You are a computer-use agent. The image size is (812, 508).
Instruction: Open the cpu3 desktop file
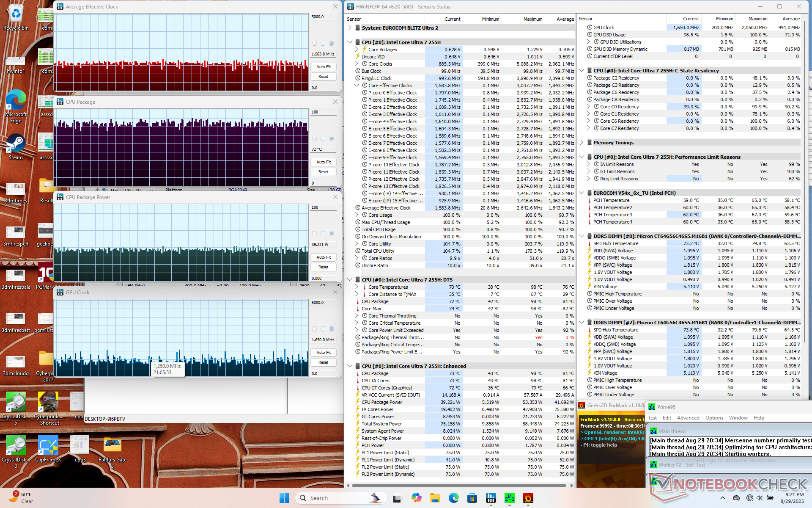coord(80,449)
